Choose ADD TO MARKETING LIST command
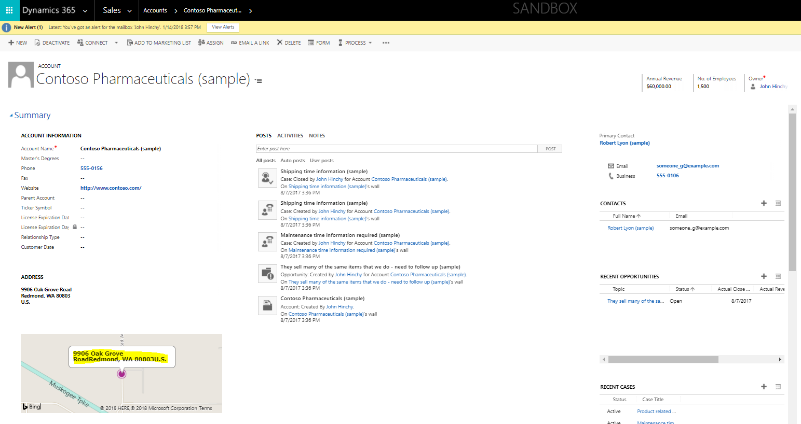This screenshot has width=801, height=424. [159, 43]
